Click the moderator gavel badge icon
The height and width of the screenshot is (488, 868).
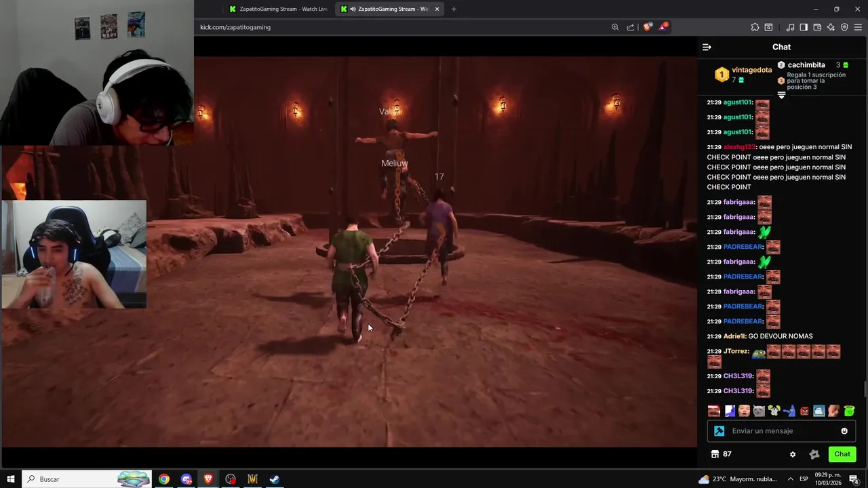pos(719,431)
